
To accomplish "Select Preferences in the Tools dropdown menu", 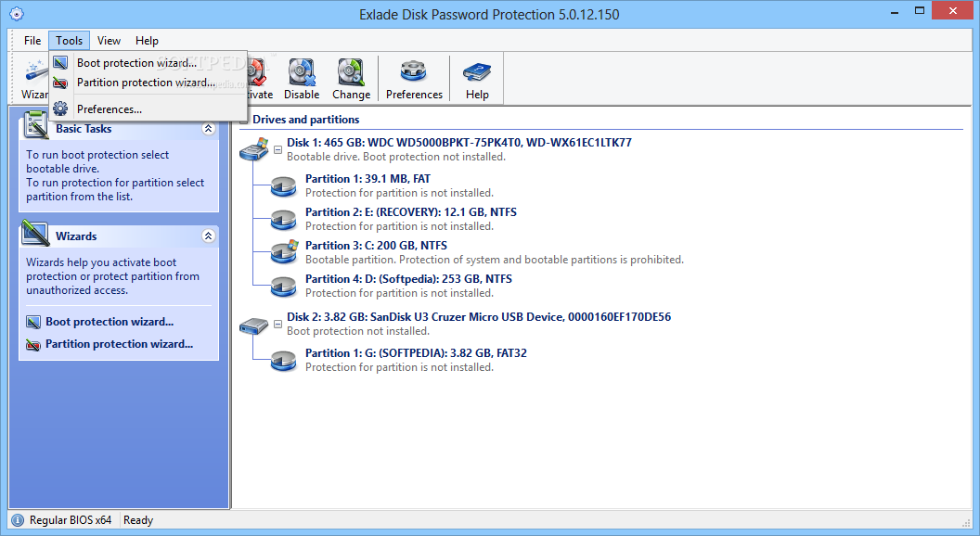I will click(x=148, y=109).
